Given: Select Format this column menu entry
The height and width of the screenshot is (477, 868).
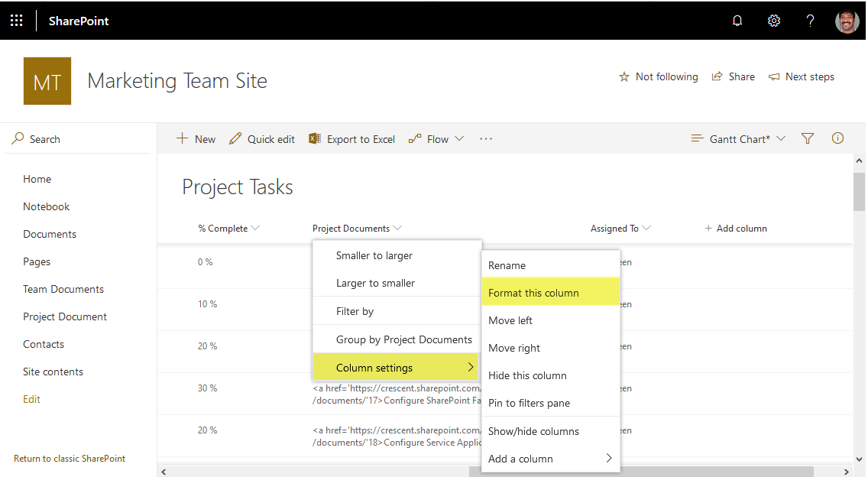Looking at the screenshot, I should coord(535,292).
